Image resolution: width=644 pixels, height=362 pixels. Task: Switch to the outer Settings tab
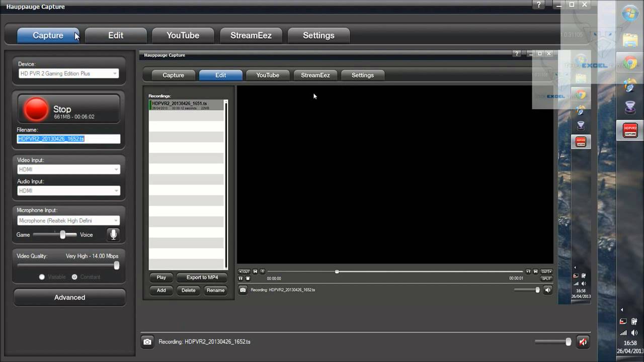click(318, 35)
